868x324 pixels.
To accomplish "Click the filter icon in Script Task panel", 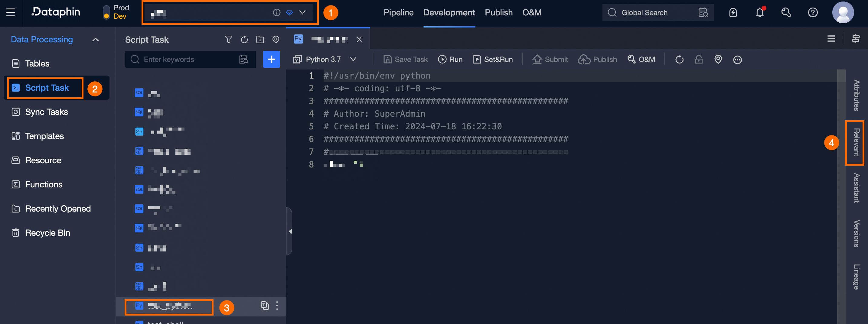I will click(228, 40).
